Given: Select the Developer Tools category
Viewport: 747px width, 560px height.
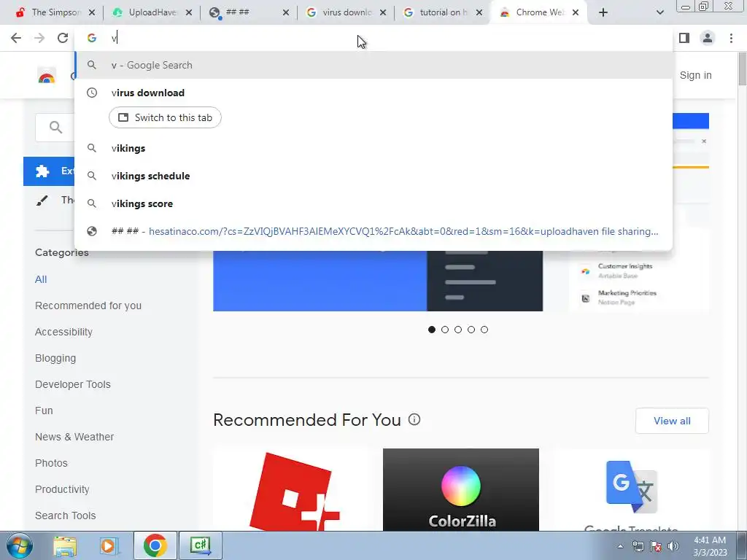Looking at the screenshot, I should click(x=73, y=384).
